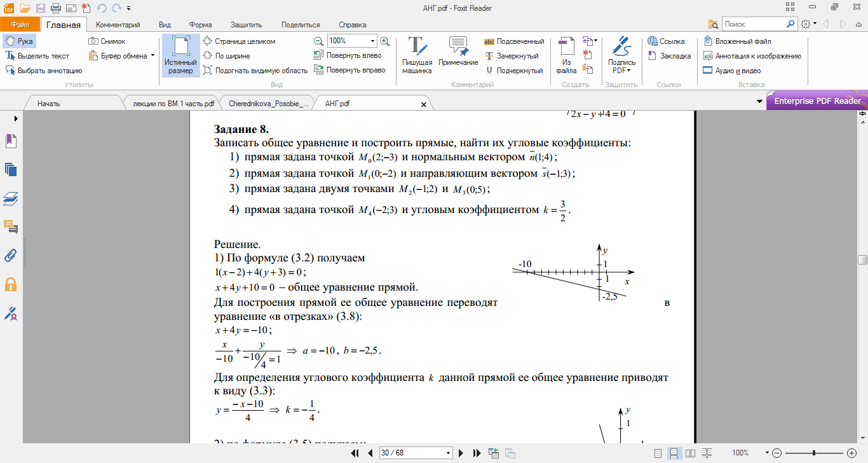
Task: Take a Снимок snapshot
Action: pos(107,41)
